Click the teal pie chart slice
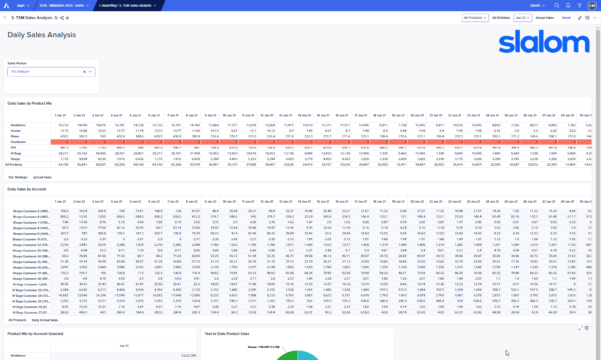The height and width of the screenshot is (360, 601). [x=307, y=356]
